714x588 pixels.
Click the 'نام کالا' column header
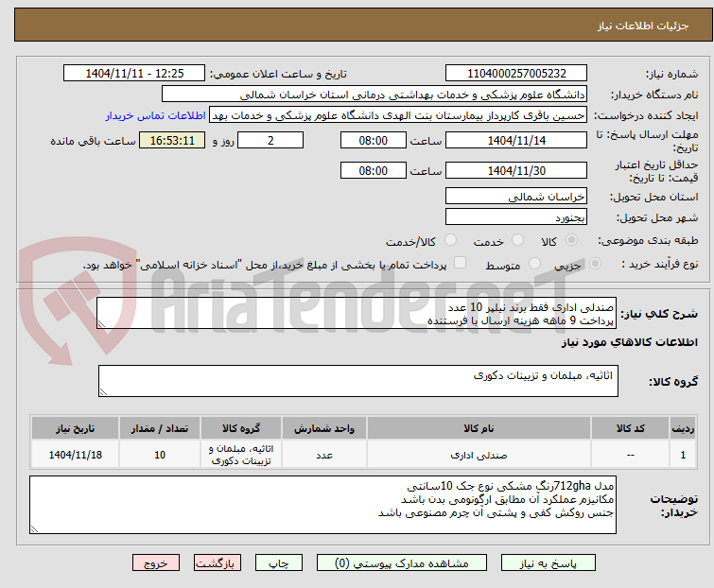pyautogui.click(x=479, y=428)
